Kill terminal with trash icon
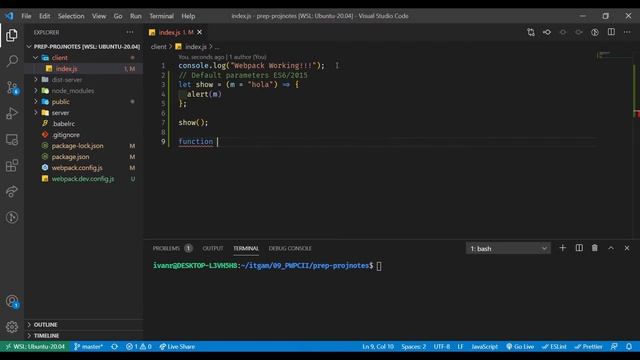Screen dimensions: 640x360 [x=595, y=248]
